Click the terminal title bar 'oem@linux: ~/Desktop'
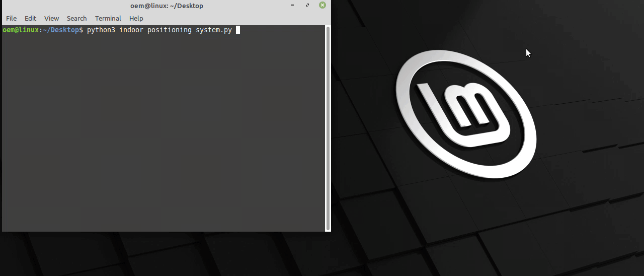Viewport: 644px width, 276px height. 167,6
